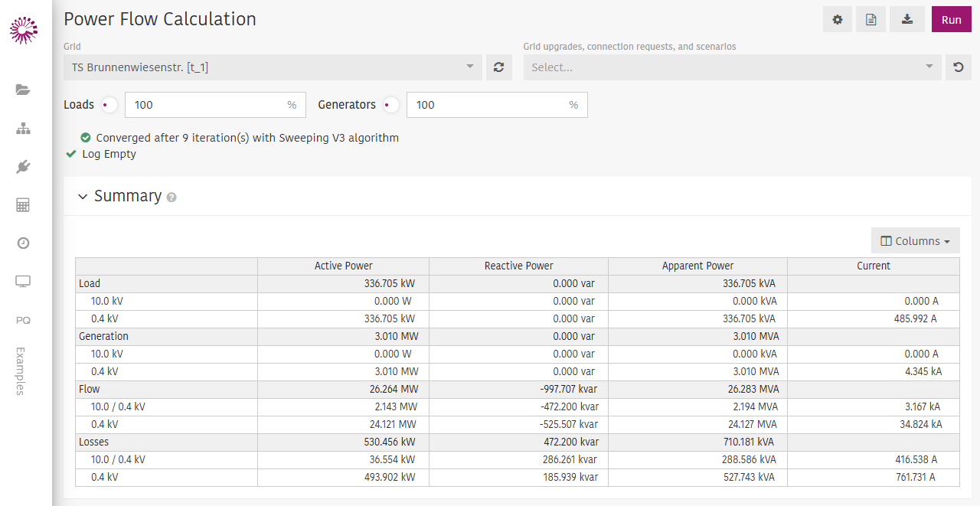
Task: Click the Generators percentage input field
Action: [x=497, y=105]
